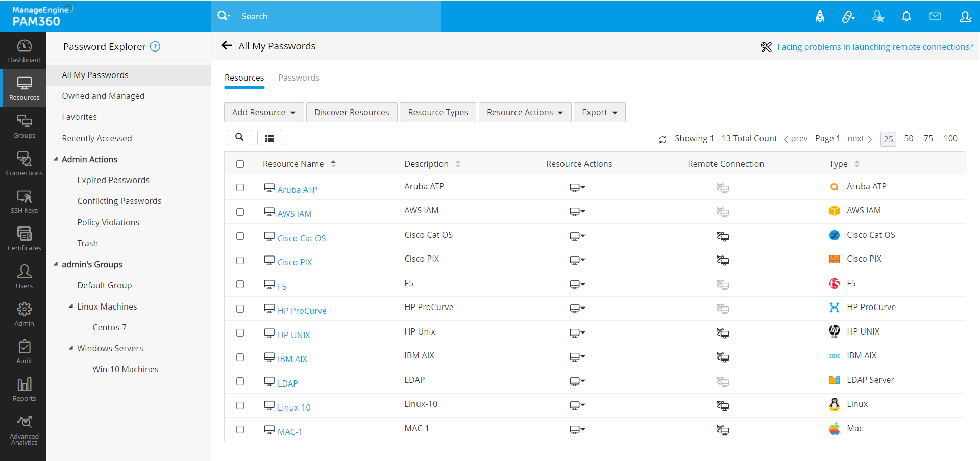The image size is (980, 461).
Task: Click the column chooser list icon
Action: coord(269,138)
